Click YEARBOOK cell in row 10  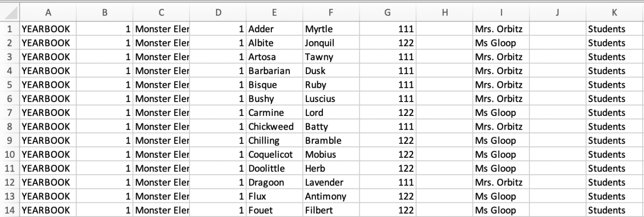tap(48, 154)
